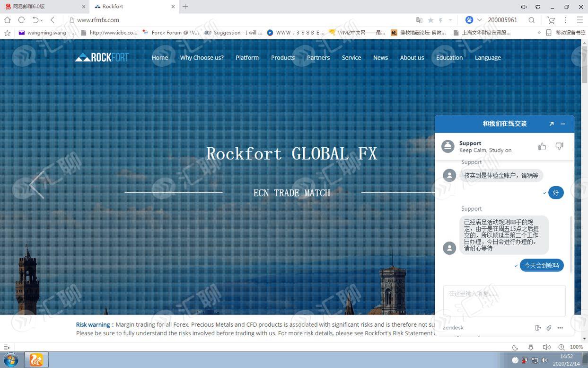Pop out the chat window arrow icon
The height and width of the screenshot is (368, 588).
click(x=551, y=124)
